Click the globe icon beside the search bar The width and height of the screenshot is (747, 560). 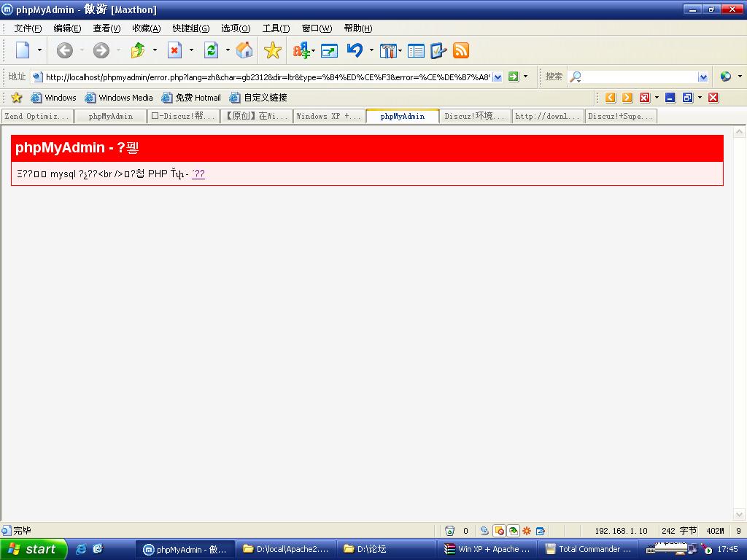[x=726, y=76]
